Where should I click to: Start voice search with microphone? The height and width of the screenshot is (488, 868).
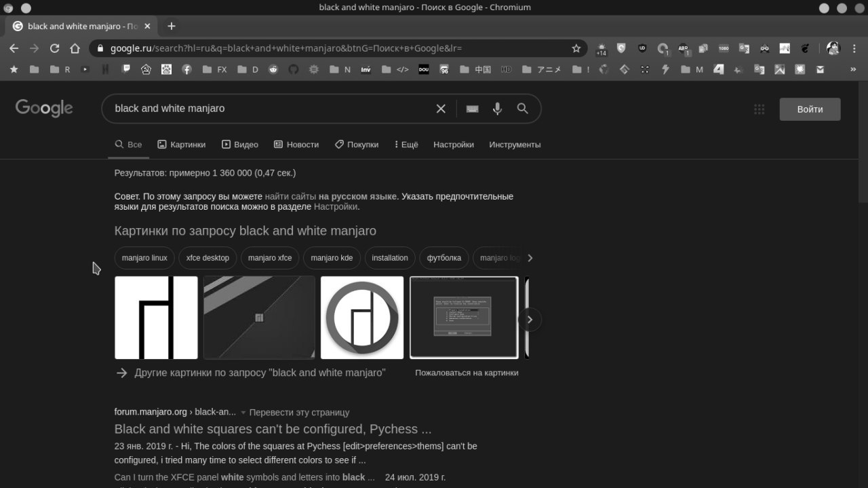[x=498, y=109]
